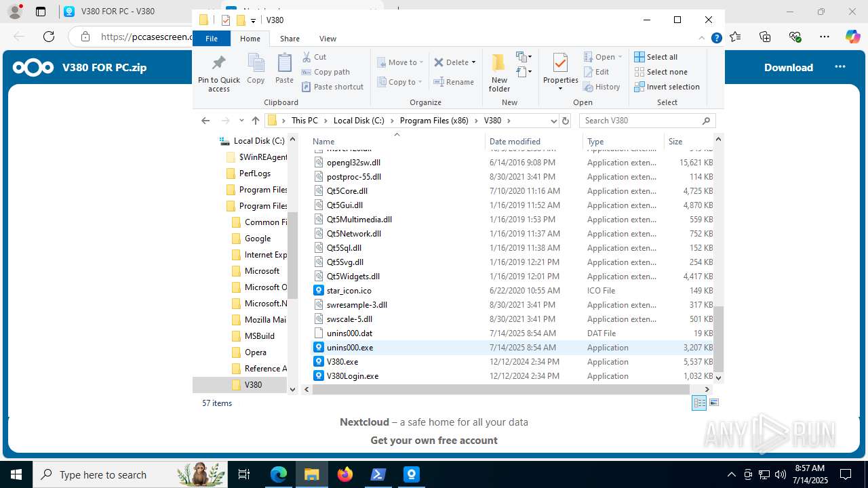Screen dimensions: 868x488
Task: Click the Copy ribbon icon
Action: [x=256, y=68]
